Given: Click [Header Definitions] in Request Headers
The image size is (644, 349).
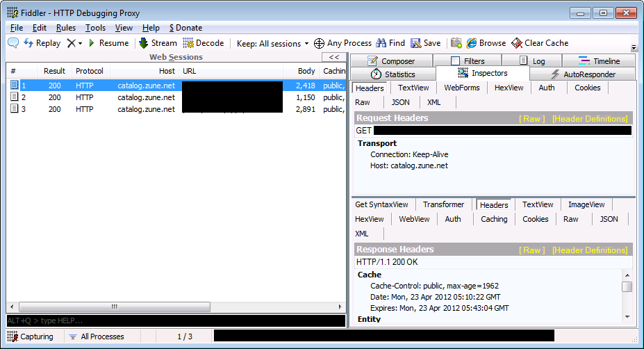Looking at the screenshot, I should pyautogui.click(x=590, y=119).
